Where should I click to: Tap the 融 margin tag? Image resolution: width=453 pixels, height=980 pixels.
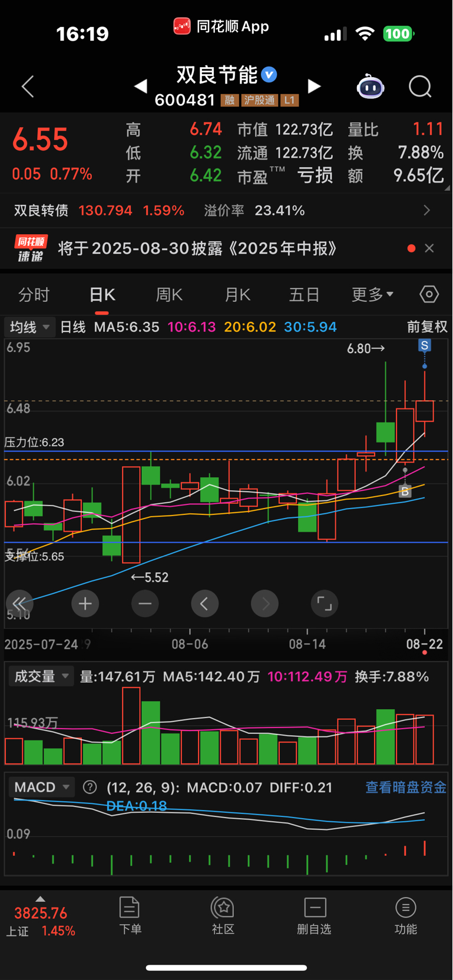229,100
